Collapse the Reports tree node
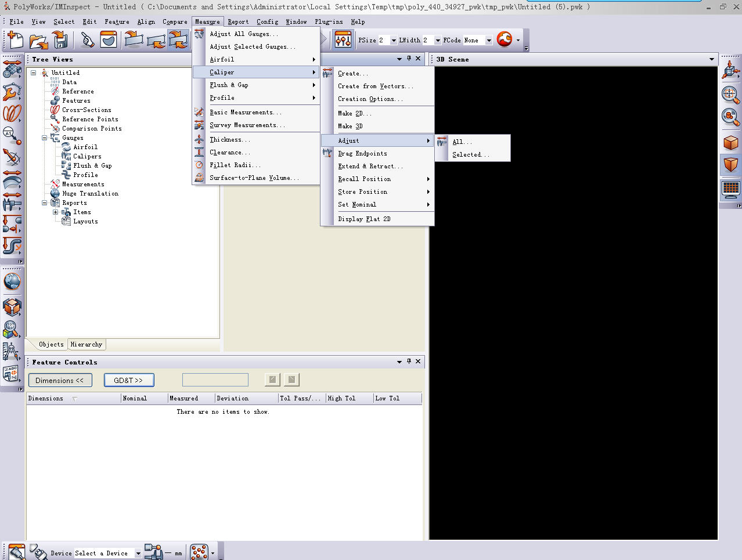The width and height of the screenshot is (742, 560). pos(45,203)
